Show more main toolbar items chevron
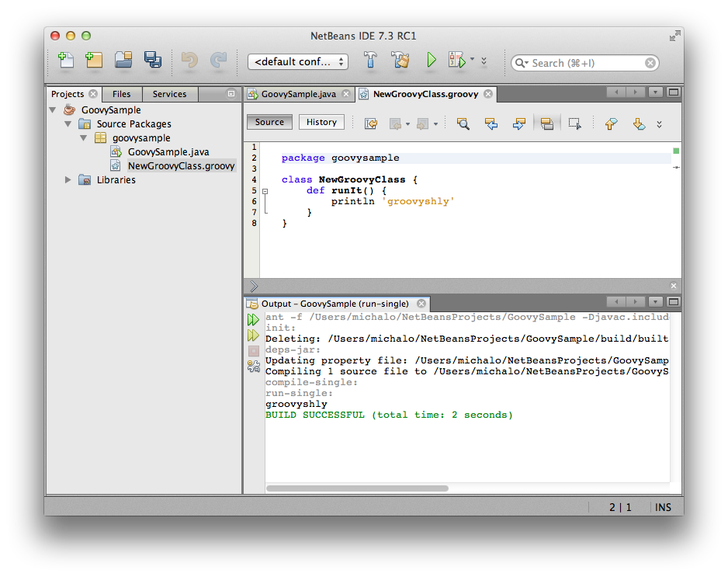728x577 pixels. [x=484, y=61]
